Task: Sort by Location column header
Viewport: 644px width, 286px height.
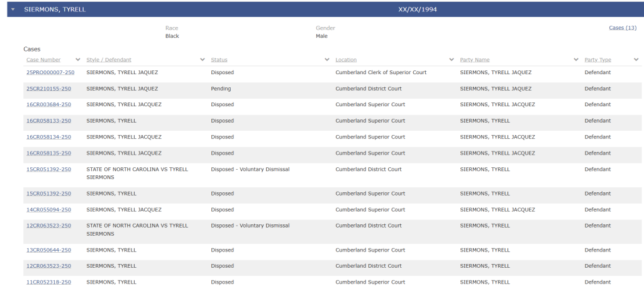Action: (346, 60)
